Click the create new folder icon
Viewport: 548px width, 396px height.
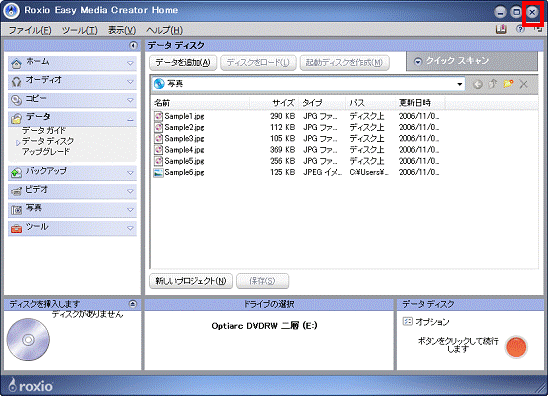(508, 84)
